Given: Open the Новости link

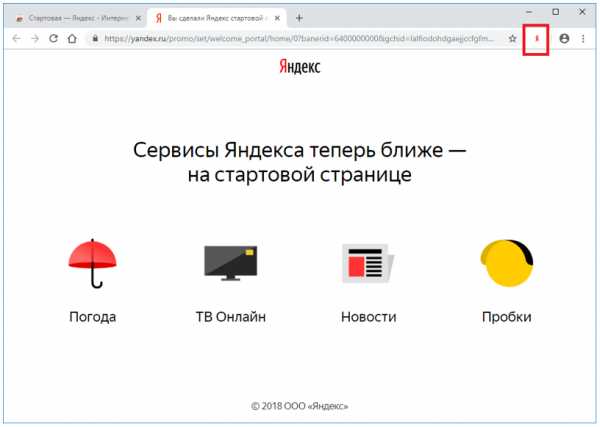Looking at the screenshot, I should point(368,317).
